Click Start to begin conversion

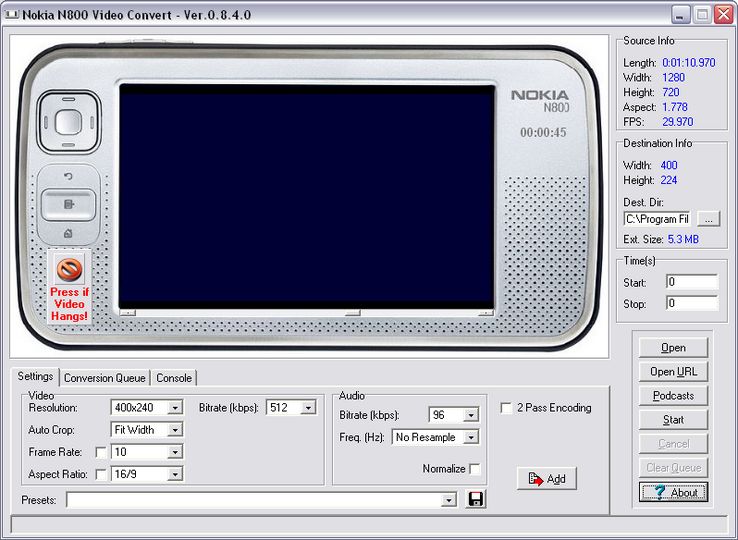(x=673, y=420)
